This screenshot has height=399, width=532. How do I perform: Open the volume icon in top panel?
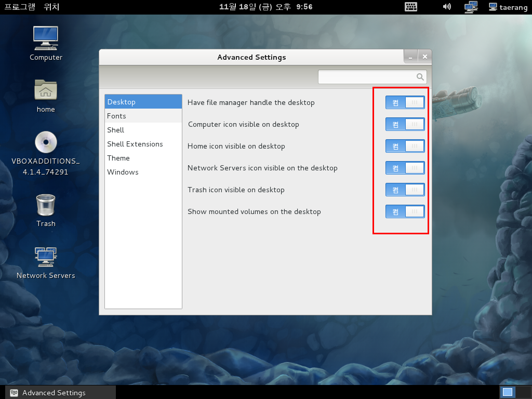(x=447, y=7)
